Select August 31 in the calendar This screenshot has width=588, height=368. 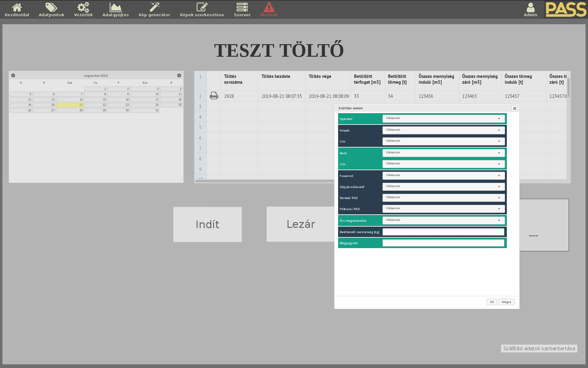click(x=145, y=110)
